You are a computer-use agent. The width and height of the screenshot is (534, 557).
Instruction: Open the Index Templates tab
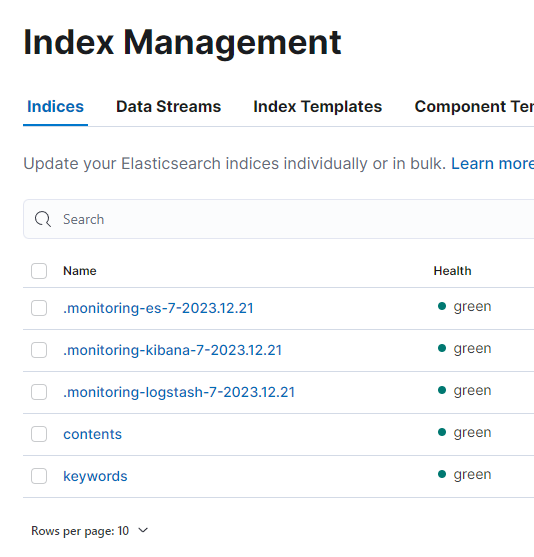tap(318, 107)
